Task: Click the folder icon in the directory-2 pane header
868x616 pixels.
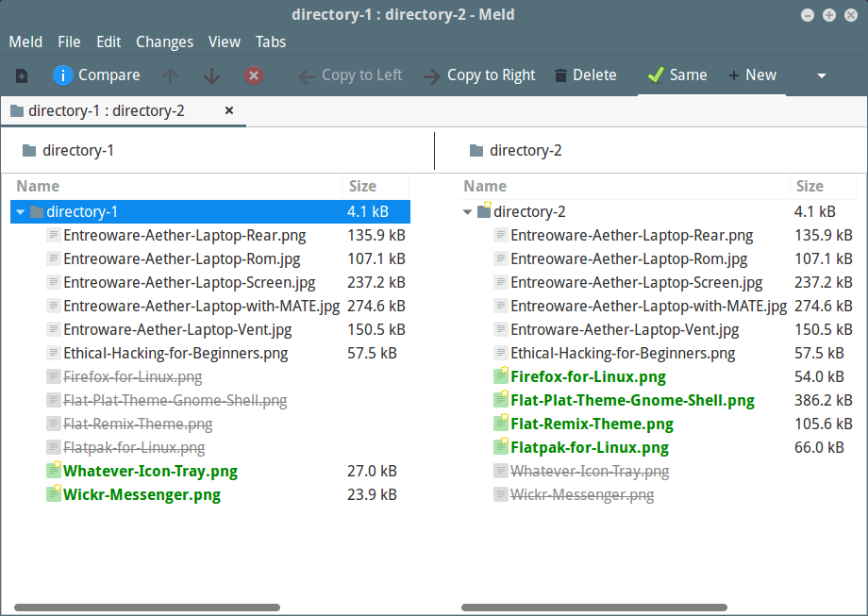Action: point(476,150)
